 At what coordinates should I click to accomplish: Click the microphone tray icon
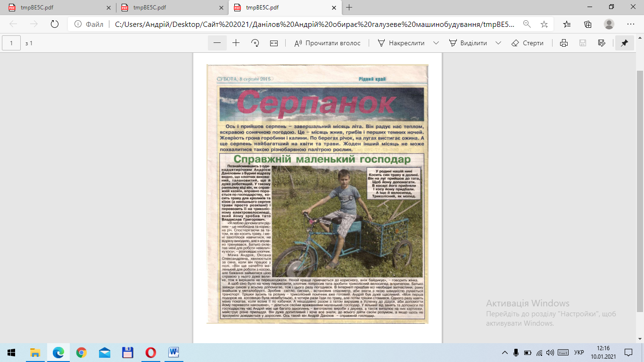click(x=516, y=352)
